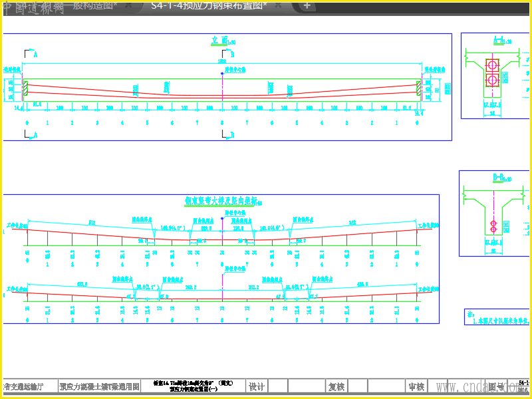The width and height of the screenshot is (532, 399).
Task: Close the 一般构造图 tab
Action: pos(128,5)
